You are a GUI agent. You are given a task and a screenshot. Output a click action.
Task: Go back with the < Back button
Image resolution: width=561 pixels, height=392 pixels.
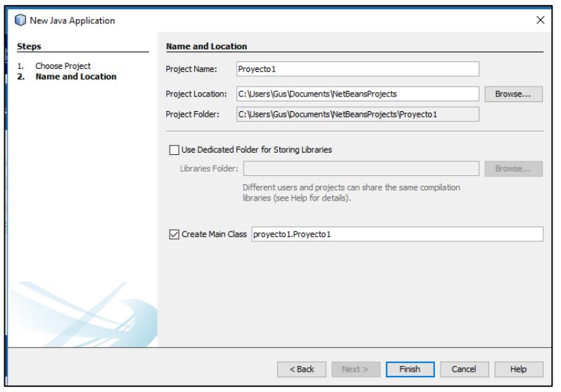tap(301, 369)
